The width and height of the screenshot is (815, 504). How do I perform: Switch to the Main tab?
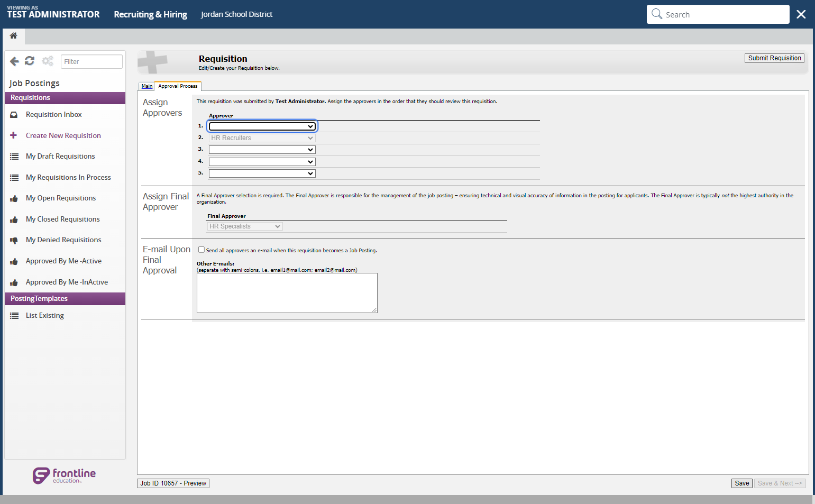click(146, 86)
